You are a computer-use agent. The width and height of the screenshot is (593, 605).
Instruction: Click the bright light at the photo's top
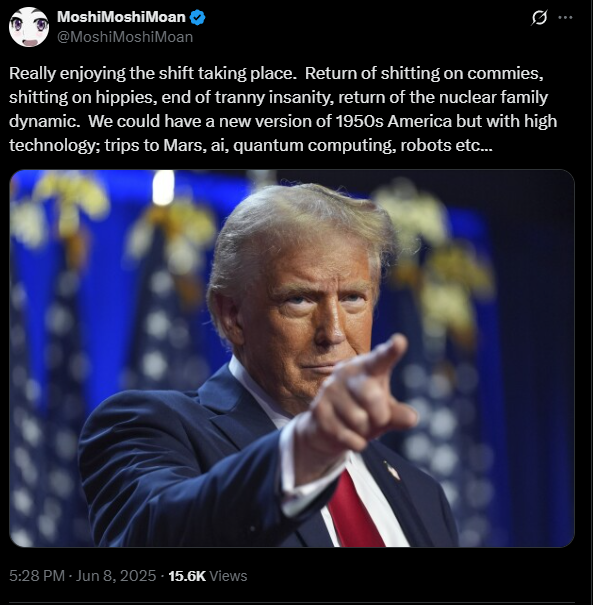click(163, 187)
